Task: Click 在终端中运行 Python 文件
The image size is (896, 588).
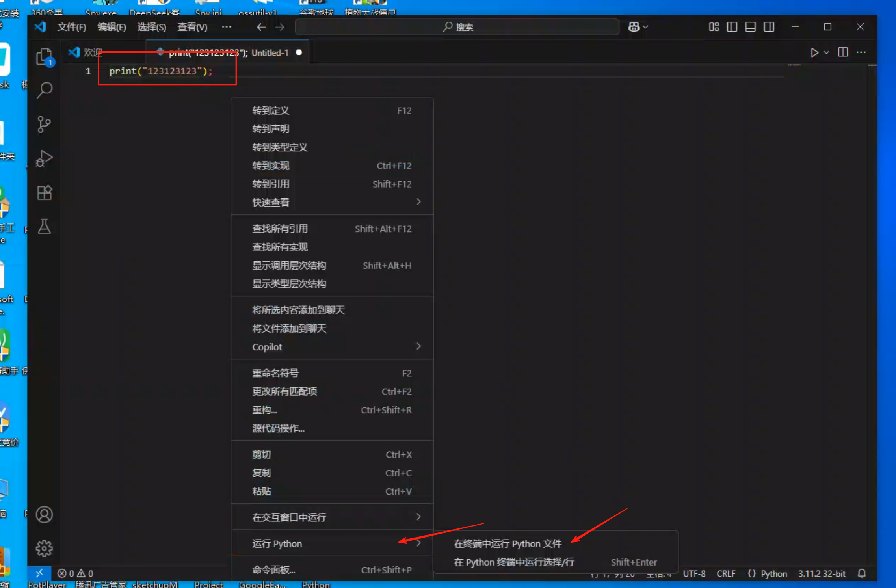Action: coord(556,544)
